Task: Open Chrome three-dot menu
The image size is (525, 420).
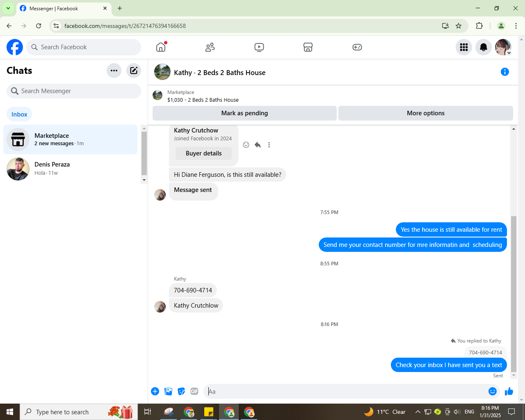Action: [516, 26]
